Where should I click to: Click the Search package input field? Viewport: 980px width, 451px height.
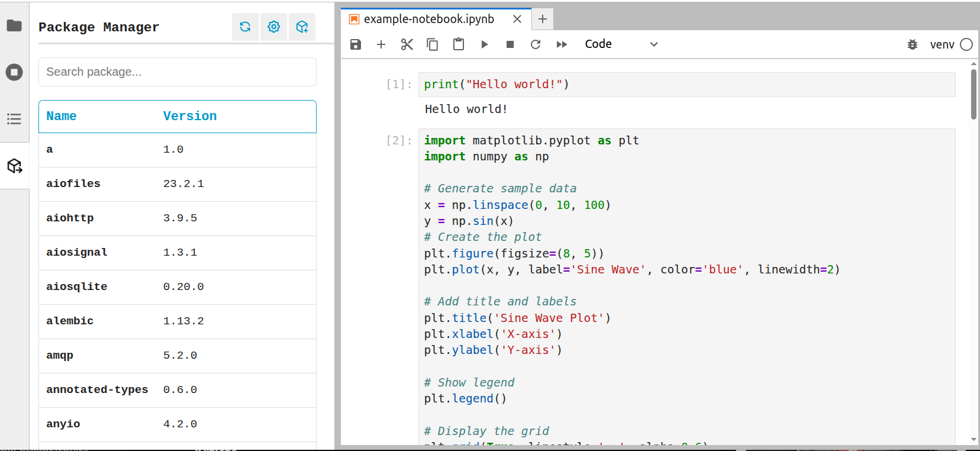coord(177,72)
